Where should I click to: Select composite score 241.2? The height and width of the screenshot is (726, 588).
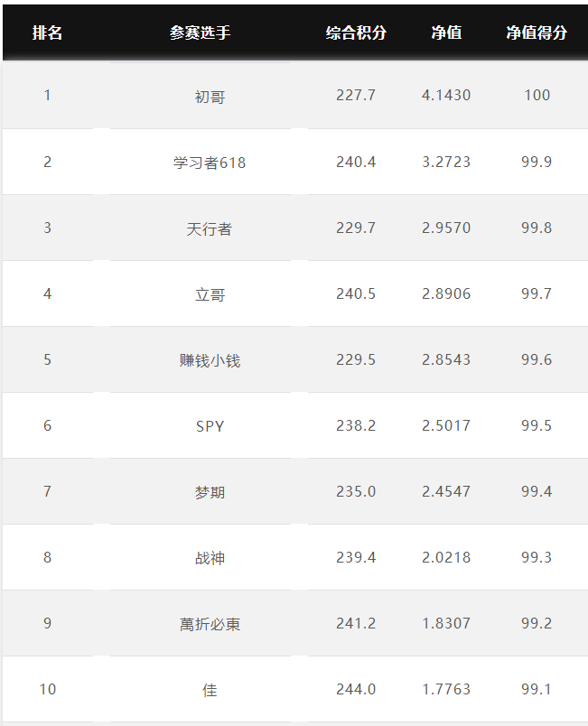pyautogui.click(x=356, y=624)
